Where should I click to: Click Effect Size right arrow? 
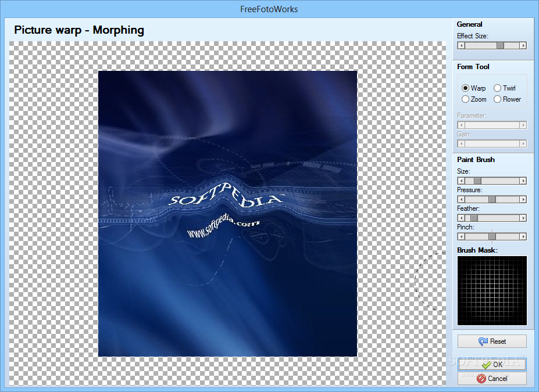pyautogui.click(x=523, y=46)
